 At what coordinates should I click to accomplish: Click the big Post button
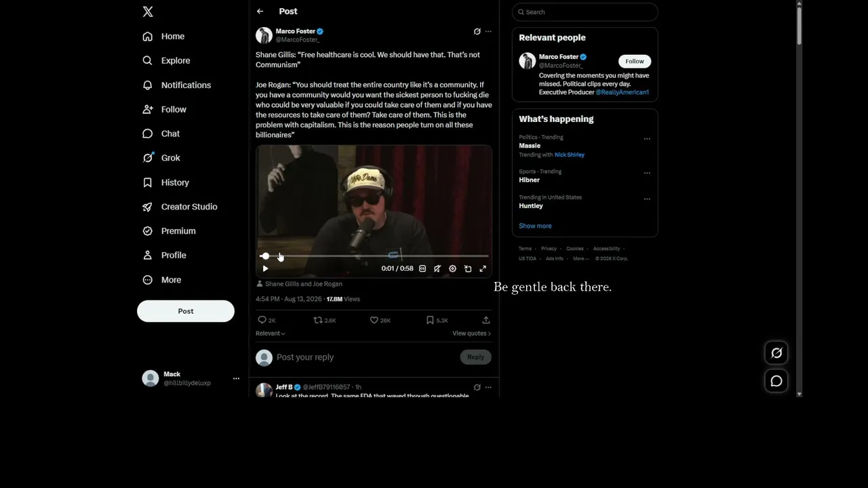tap(186, 311)
